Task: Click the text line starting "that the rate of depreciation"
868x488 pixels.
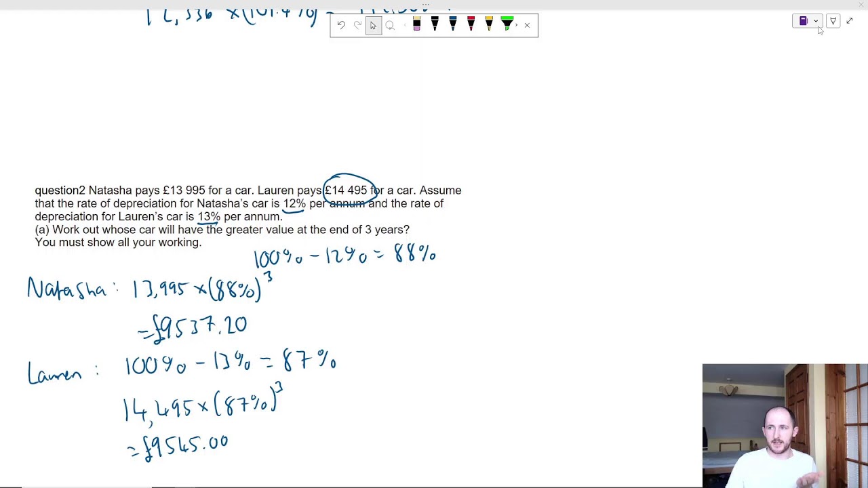Action: [239, 203]
